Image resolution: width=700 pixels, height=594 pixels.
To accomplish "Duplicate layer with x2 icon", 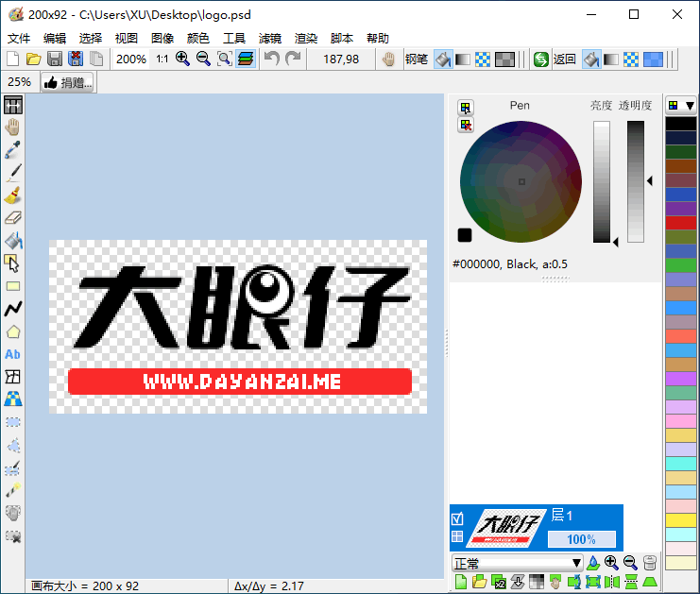I will [x=498, y=582].
